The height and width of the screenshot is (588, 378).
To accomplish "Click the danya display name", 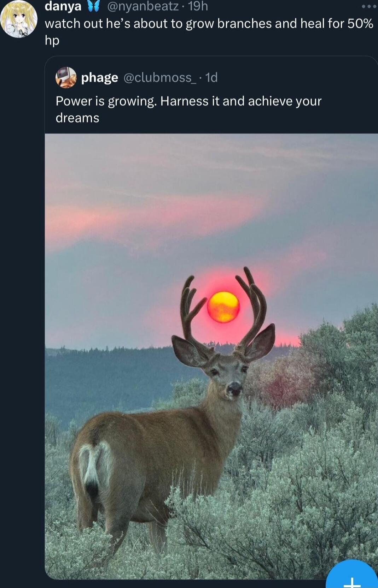I will click(x=63, y=6).
